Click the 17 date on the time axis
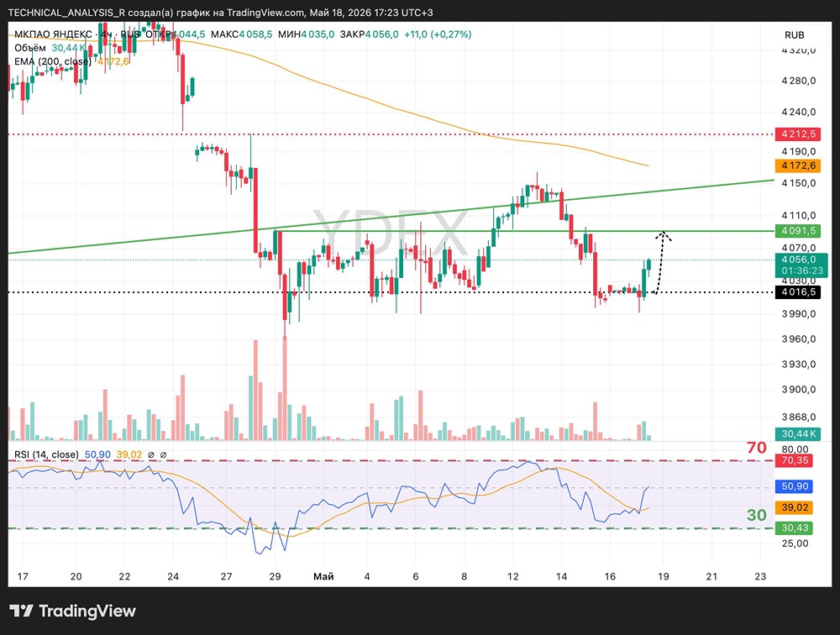 23,576
